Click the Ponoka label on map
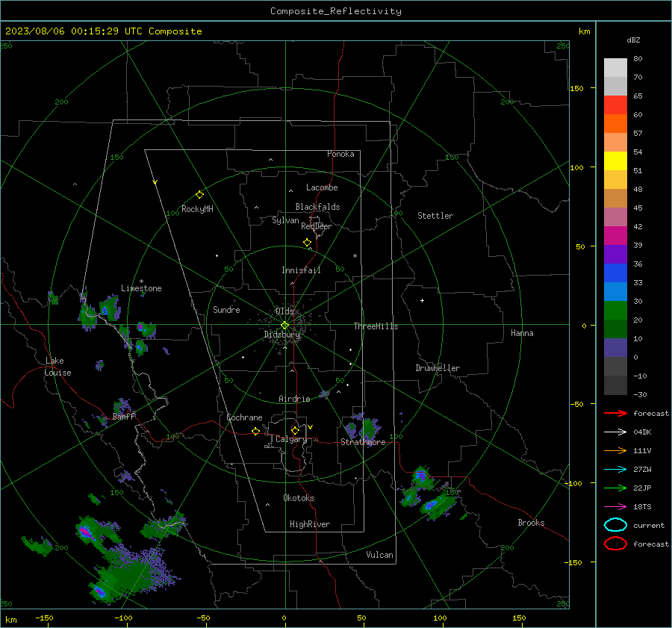Image resolution: width=672 pixels, height=628 pixels. pos(340,154)
